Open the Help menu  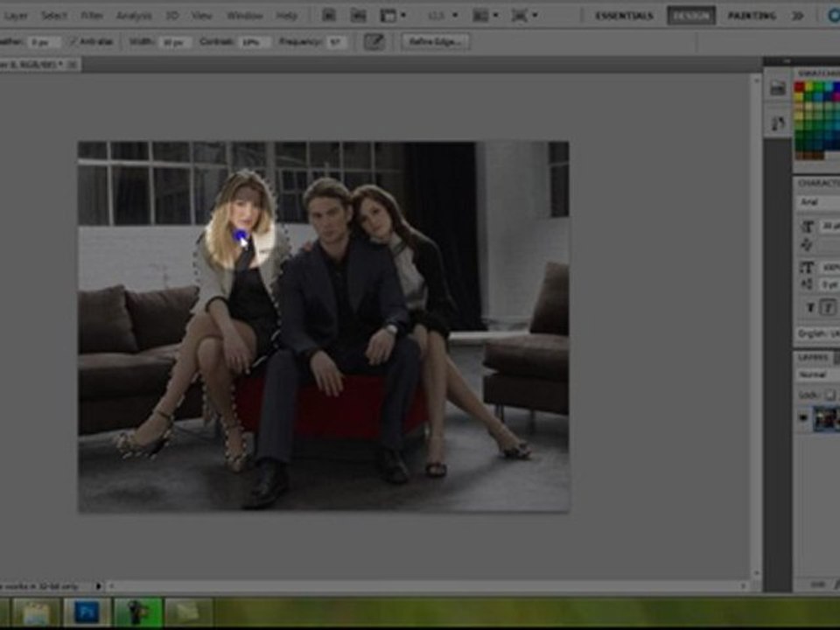[x=287, y=16]
